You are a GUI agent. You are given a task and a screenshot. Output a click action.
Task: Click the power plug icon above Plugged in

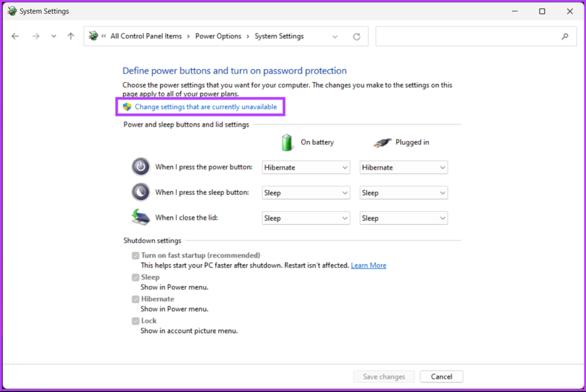pos(383,141)
